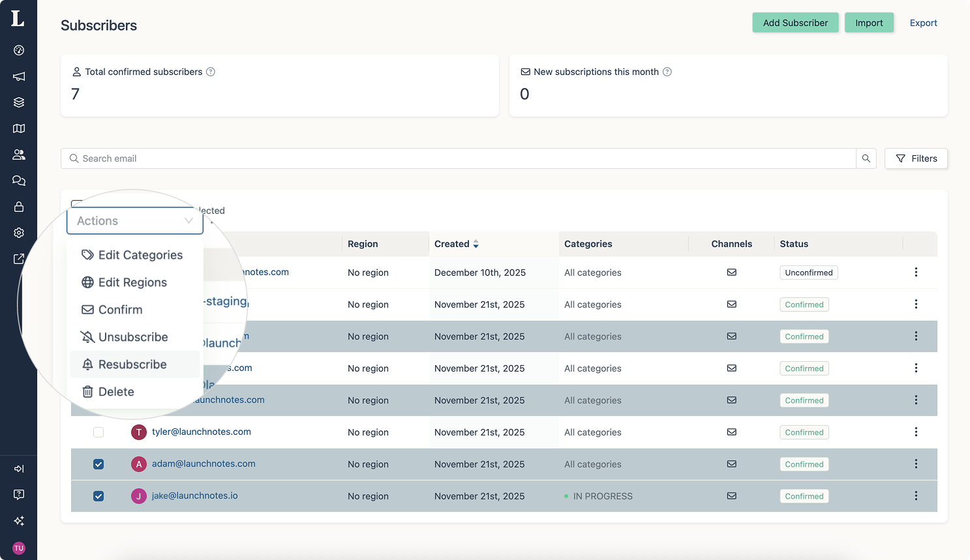Click the stacked layers sidebar icon

pyautogui.click(x=19, y=102)
